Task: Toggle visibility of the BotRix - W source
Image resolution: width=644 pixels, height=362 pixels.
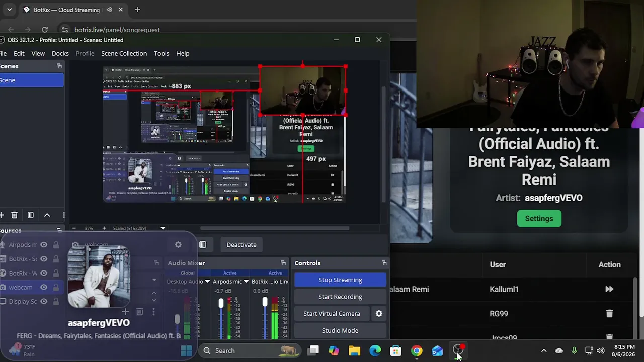Action: 44,273
